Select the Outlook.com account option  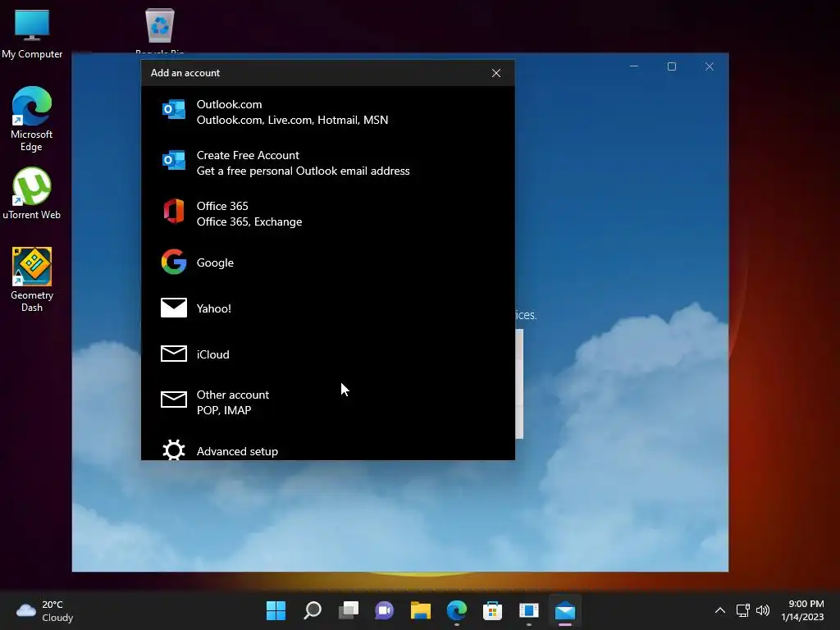pos(328,112)
